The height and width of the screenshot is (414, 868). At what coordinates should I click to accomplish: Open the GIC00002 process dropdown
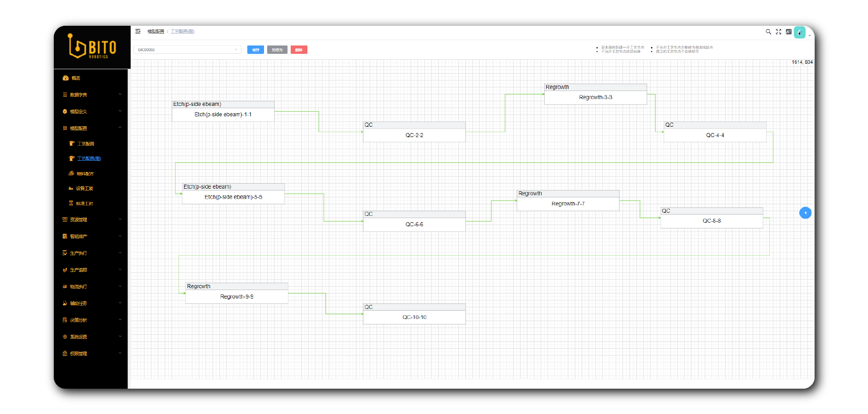coord(187,50)
